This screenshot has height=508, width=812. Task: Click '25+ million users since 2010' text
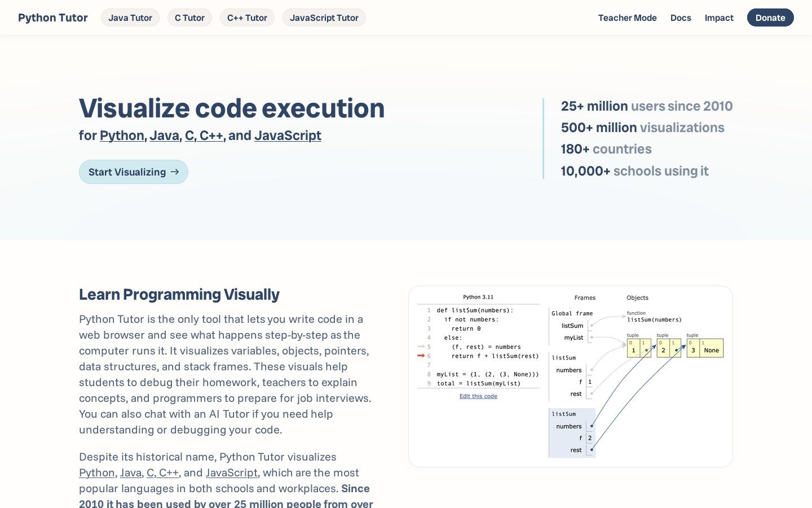coord(647,106)
